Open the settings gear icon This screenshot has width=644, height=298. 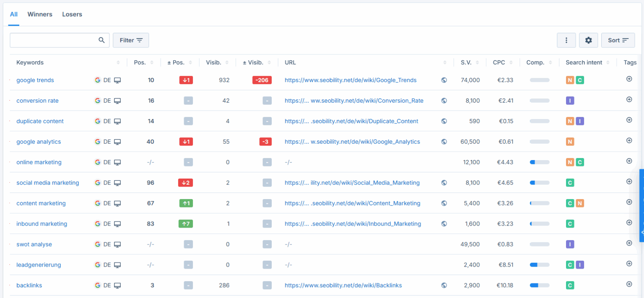coord(588,40)
